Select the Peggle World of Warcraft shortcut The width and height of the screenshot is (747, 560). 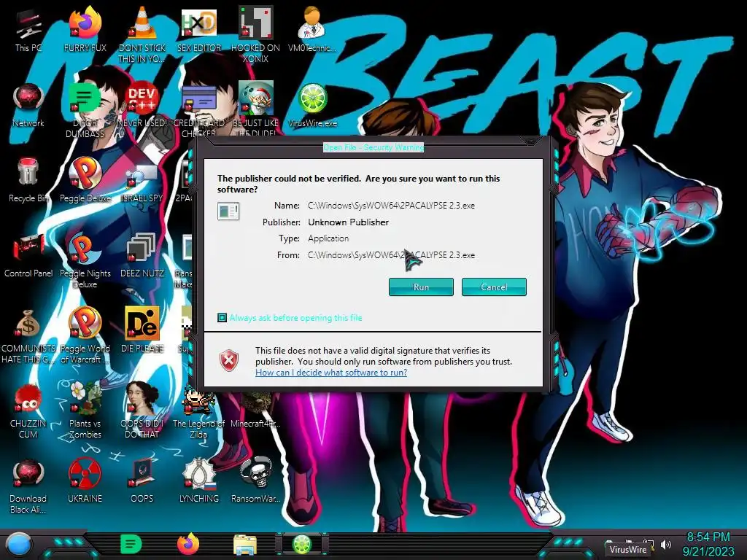(85, 335)
